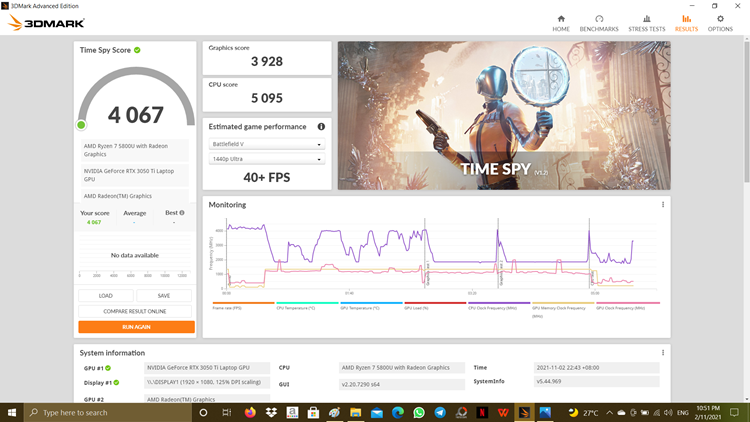Click the 3DMark logo

[x=46, y=22]
